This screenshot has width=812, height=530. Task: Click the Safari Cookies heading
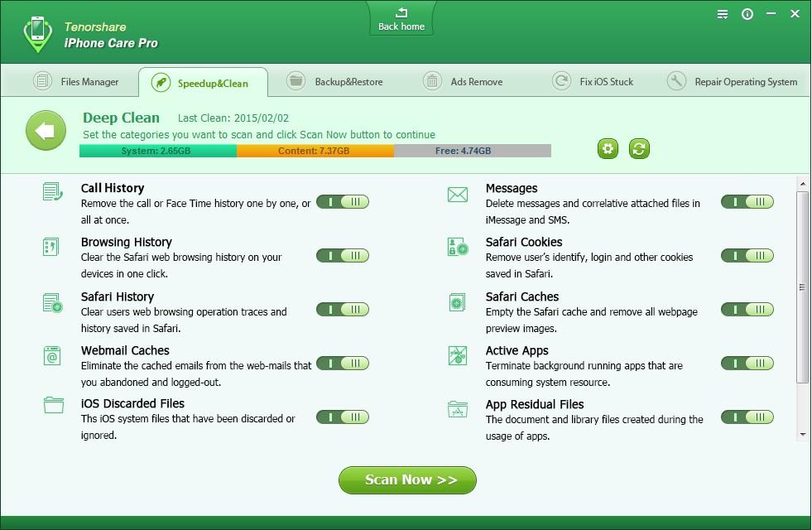tap(524, 242)
